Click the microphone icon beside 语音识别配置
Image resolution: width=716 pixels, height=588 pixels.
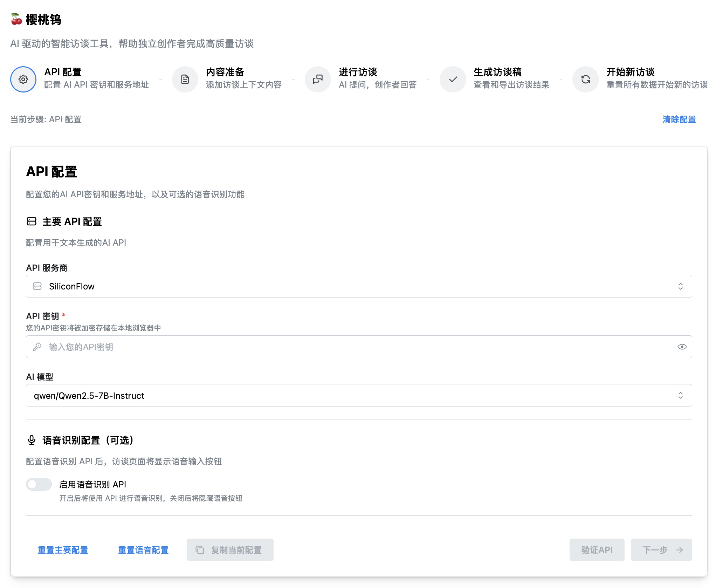(32, 440)
